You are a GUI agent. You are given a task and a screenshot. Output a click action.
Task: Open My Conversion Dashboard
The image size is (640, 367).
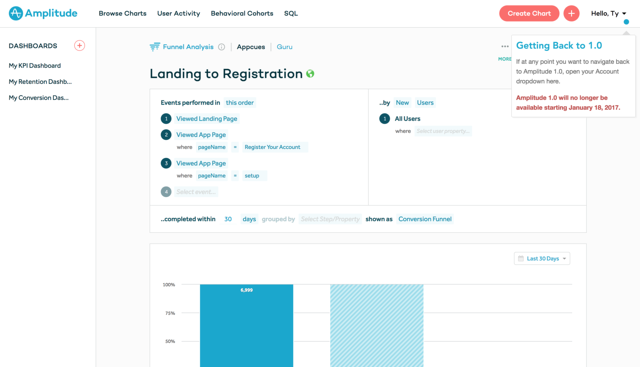point(38,98)
